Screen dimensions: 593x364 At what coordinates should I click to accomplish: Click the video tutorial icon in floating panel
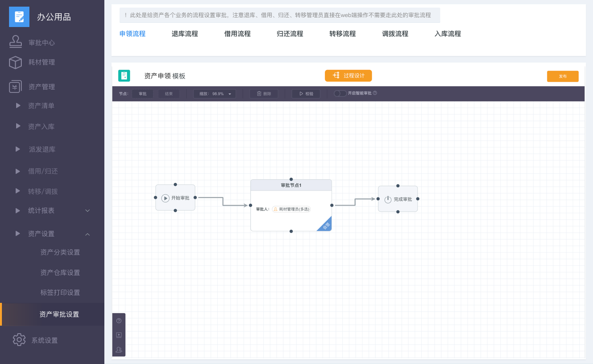coord(119,335)
